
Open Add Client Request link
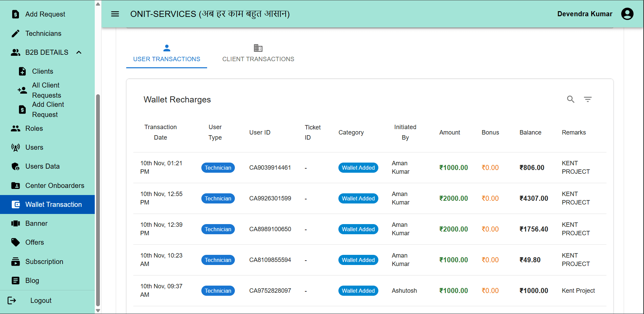point(48,110)
